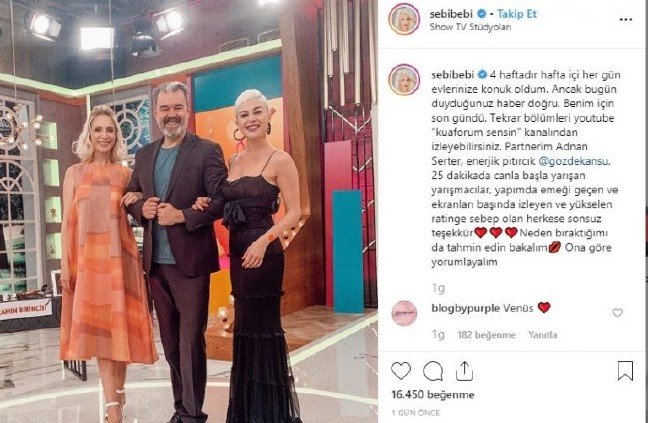Open the three-dot more options menu

tap(626, 20)
